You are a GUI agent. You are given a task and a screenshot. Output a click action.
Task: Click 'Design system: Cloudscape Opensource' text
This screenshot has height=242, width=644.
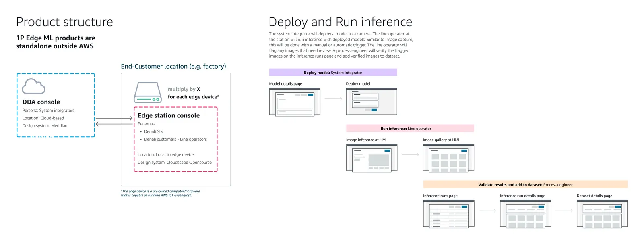(175, 162)
